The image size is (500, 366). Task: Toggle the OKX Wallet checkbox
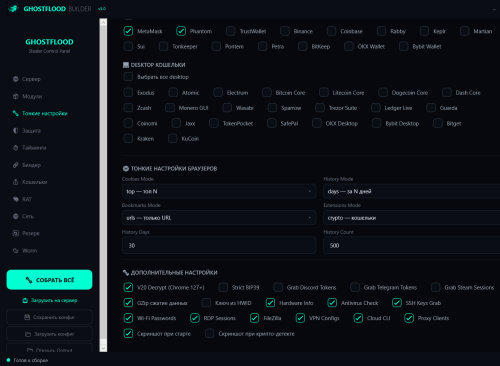pyautogui.click(x=349, y=46)
